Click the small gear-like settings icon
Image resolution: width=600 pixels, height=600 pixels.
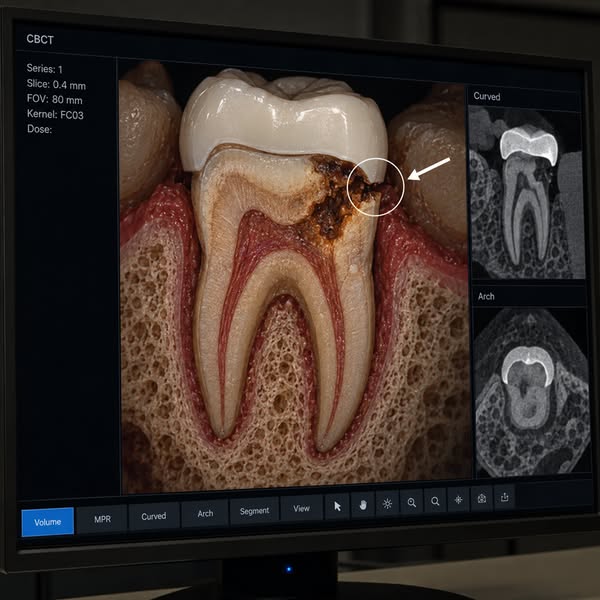(458, 499)
